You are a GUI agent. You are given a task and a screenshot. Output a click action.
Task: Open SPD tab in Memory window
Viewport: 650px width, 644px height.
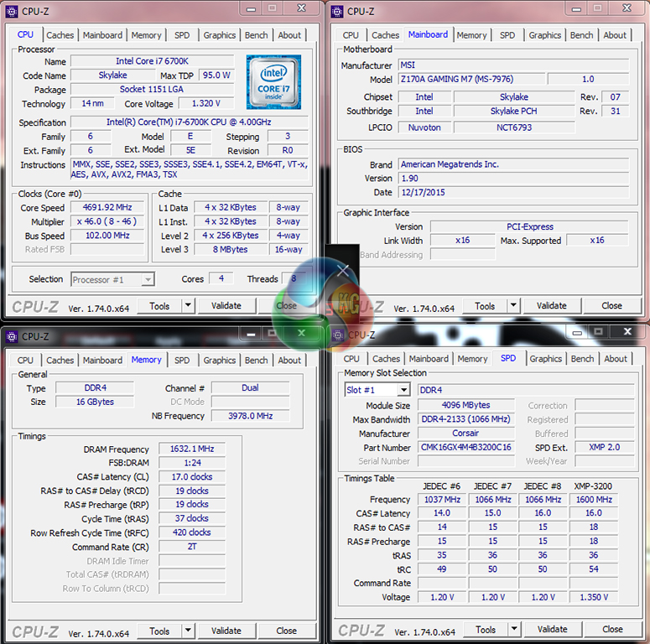pos(182,360)
